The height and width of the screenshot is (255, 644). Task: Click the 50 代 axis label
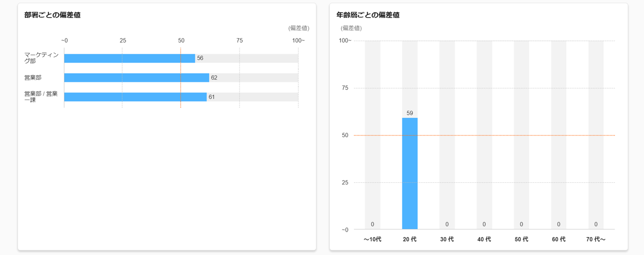pyautogui.click(x=521, y=239)
